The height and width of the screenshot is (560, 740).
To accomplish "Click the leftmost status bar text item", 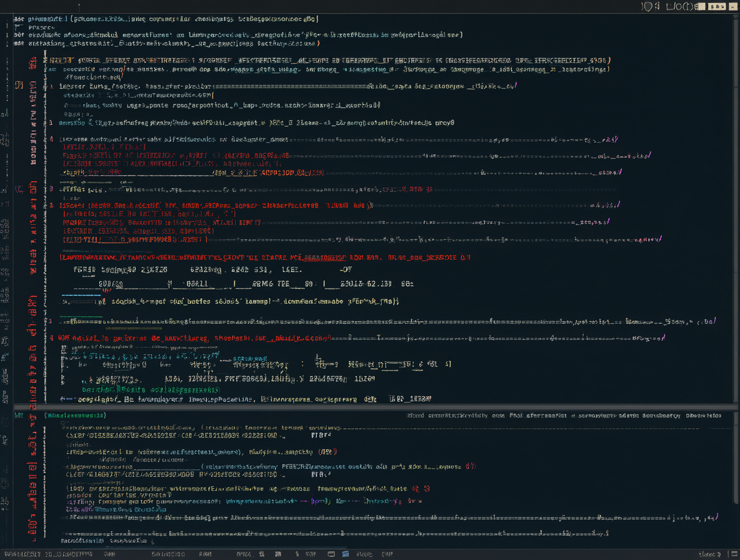I will [x=22, y=554].
